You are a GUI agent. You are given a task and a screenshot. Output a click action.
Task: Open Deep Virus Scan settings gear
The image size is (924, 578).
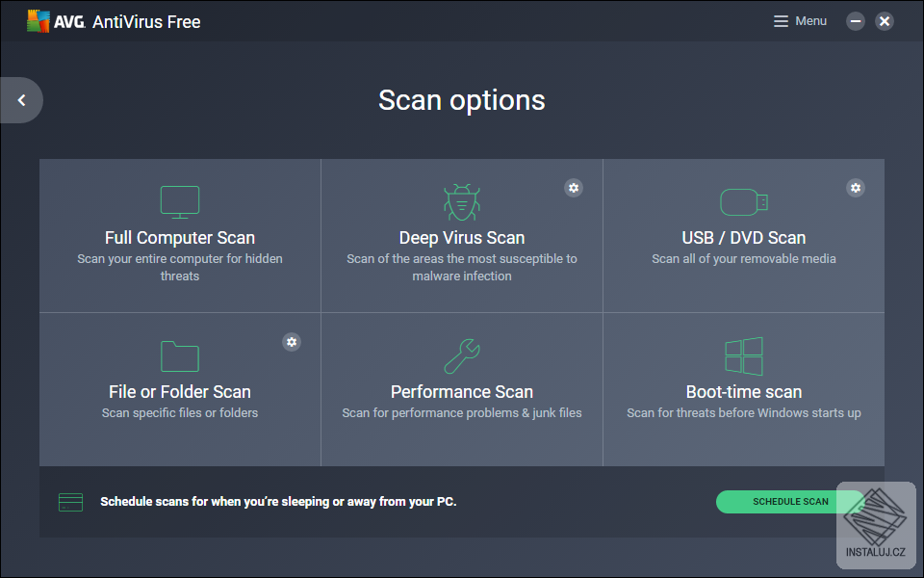point(574,188)
